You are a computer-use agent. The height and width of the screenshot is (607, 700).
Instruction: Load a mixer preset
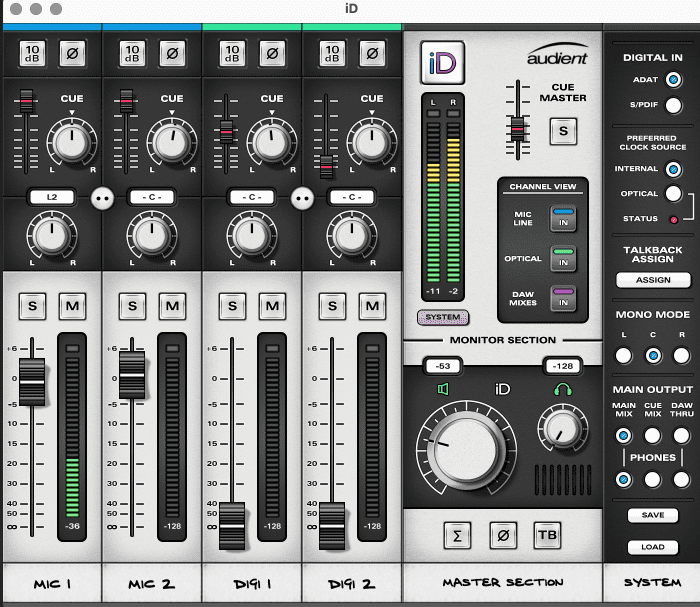coord(653,547)
